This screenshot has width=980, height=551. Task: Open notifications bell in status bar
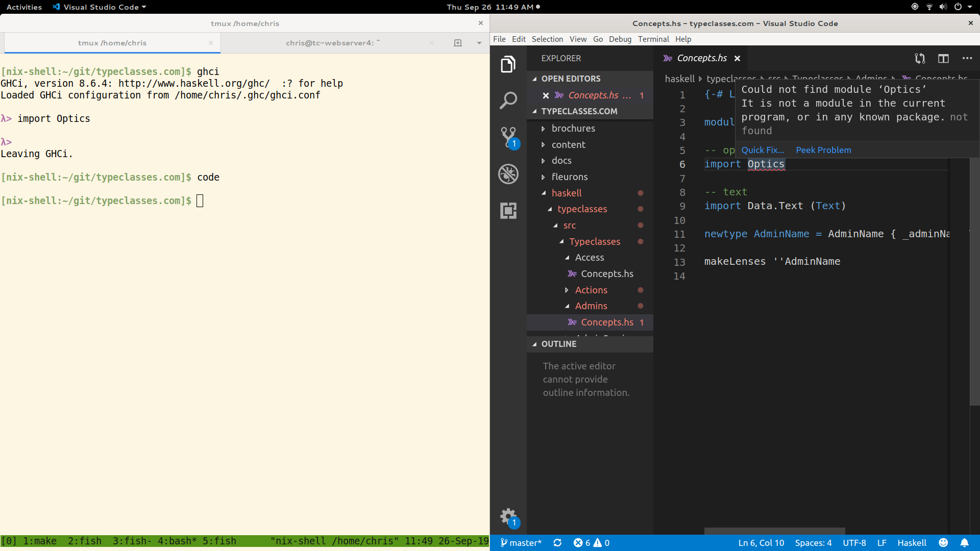964,543
